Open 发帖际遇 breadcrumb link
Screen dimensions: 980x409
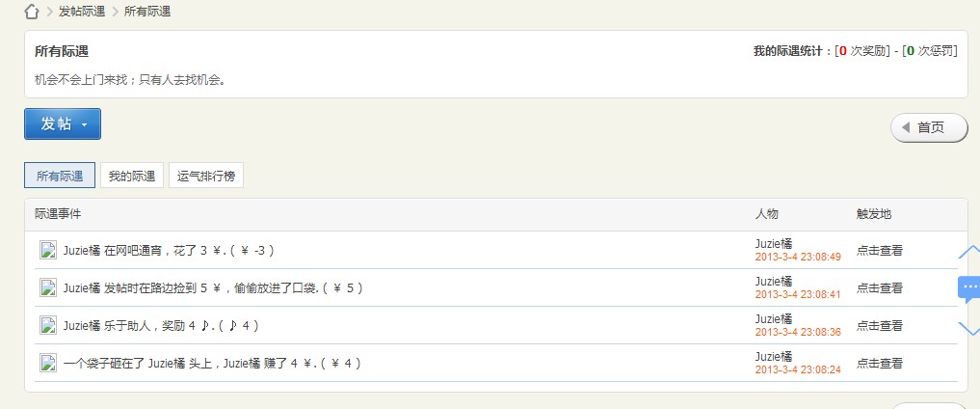click(x=82, y=12)
